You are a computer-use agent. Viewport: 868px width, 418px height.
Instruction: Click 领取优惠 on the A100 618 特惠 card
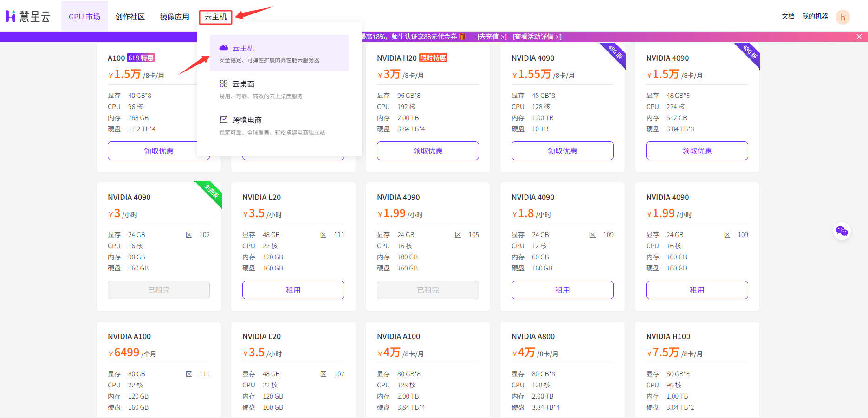click(x=159, y=151)
